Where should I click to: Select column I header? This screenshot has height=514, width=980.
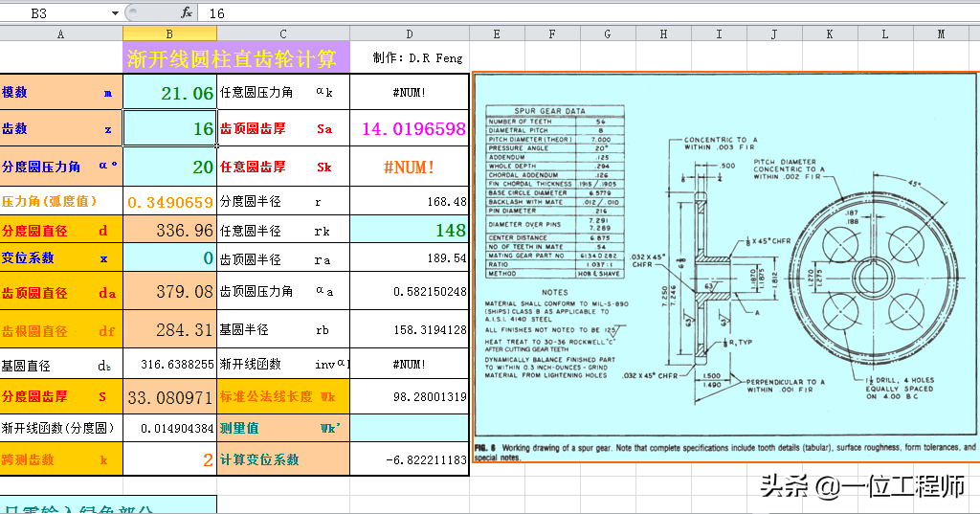point(719,34)
